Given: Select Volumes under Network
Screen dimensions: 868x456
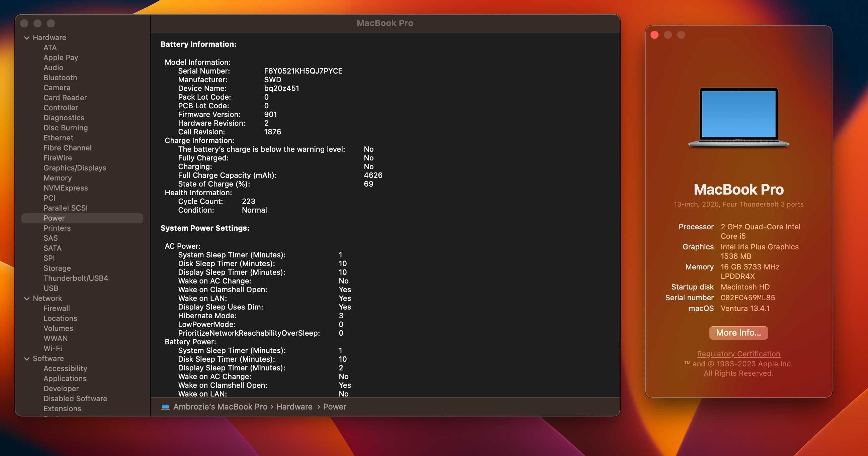Looking at the screenshot, I should (x=58, y=328).
